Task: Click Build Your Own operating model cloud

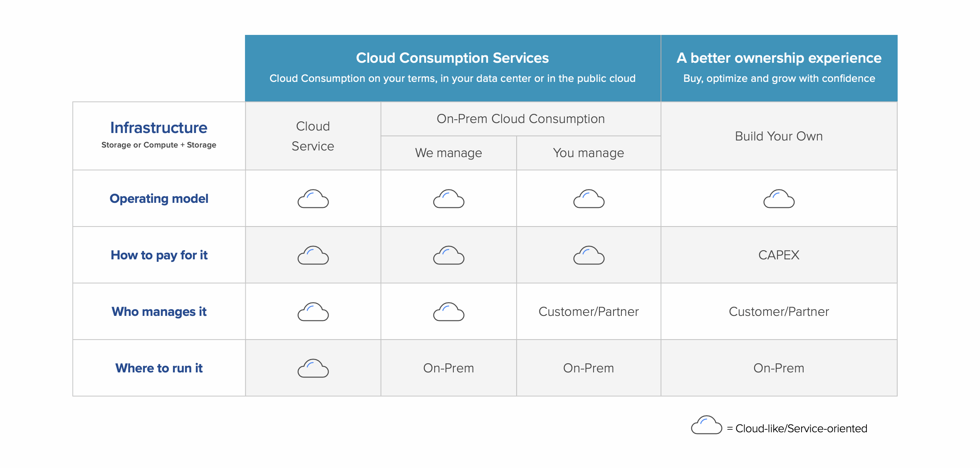Action: point(779,199)
